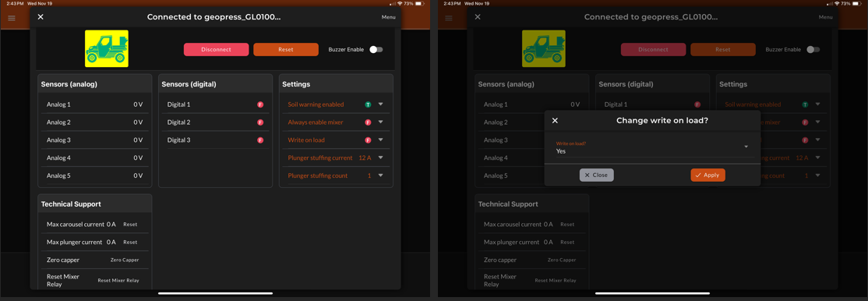Click red F badge of Digital 3, left screenshot

[x=260, y=140]
